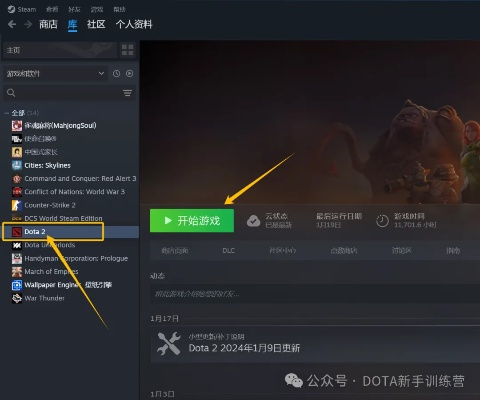Click the 动态 (Activity) heading
This screenshot has width=480, height=400.
pyautogui.click(x=157, y=276)
